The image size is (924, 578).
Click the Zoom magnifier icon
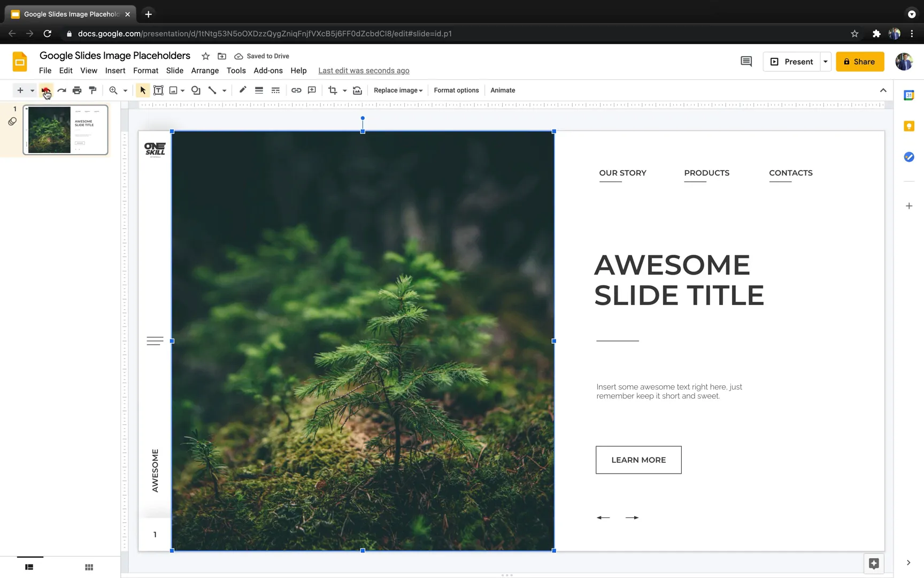tap(113, 90)
